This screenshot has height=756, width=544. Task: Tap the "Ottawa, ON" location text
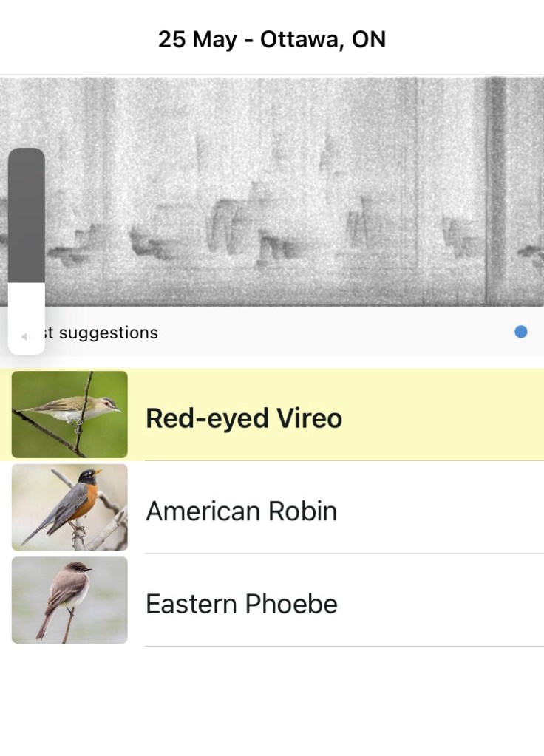pyautogui.click(x=323, y=39)
